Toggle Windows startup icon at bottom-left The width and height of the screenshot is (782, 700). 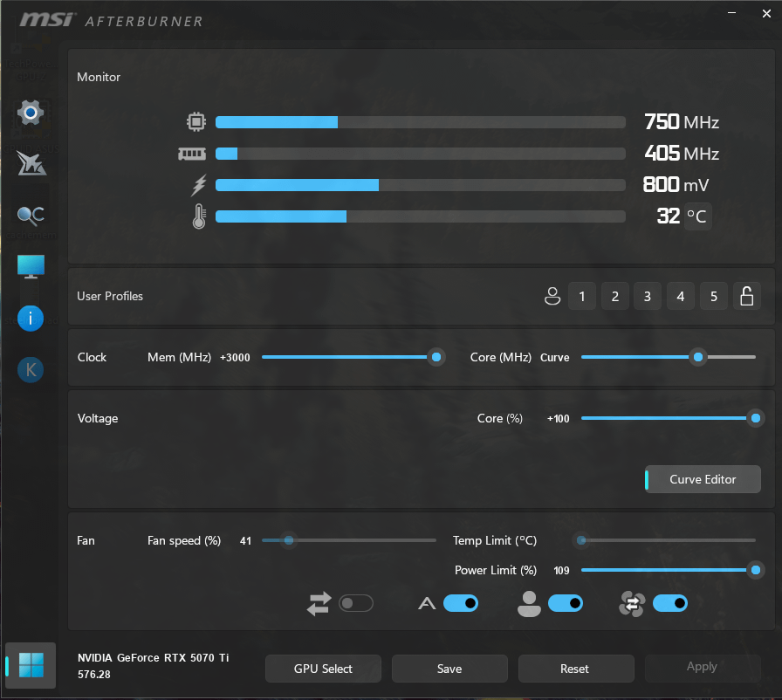pos(31,665)
